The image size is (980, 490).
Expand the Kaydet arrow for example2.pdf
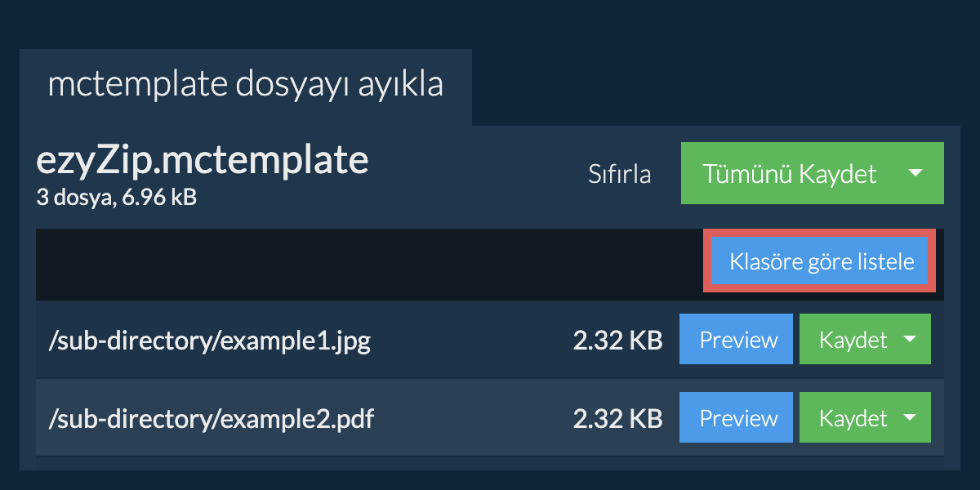910,417
